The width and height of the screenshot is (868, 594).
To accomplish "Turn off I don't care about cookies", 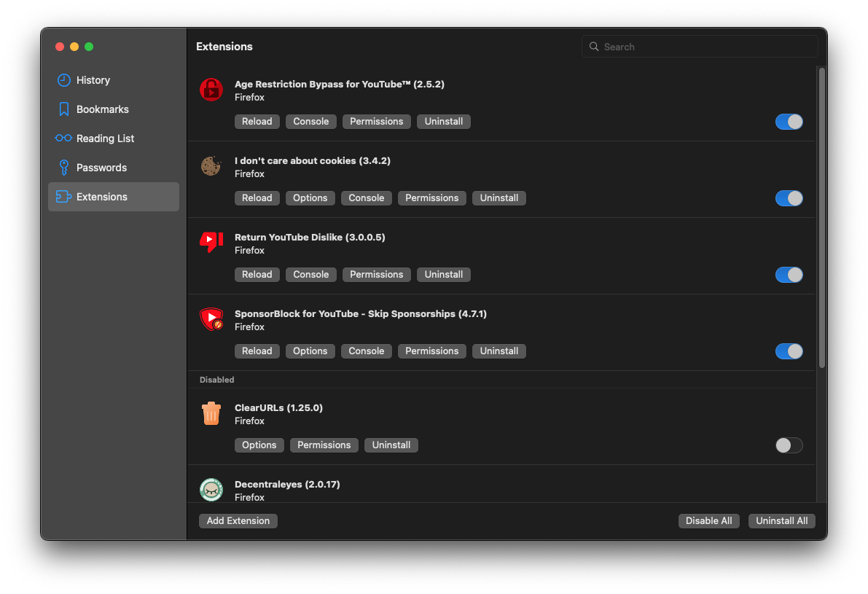I will pos(789,198).
